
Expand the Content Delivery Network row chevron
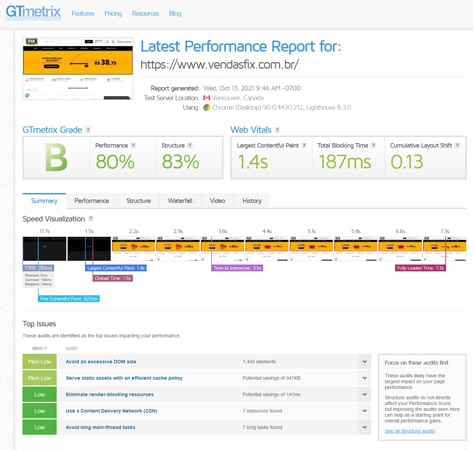(365, 411)
